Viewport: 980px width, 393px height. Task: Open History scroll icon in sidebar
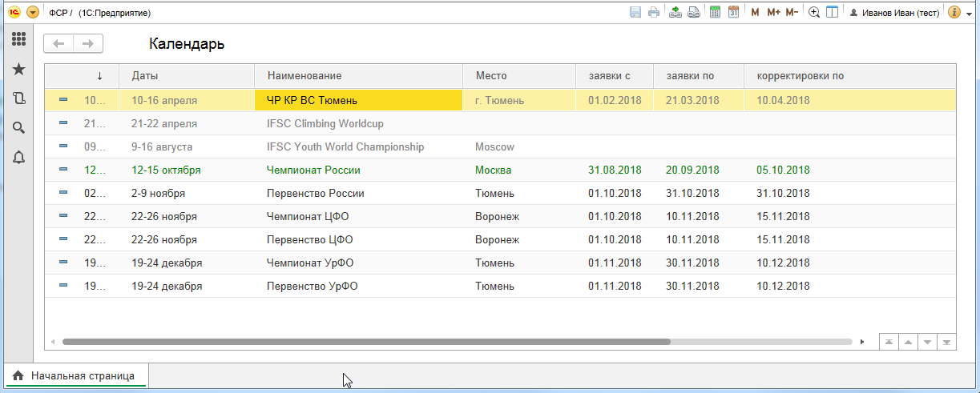(18, 98)
